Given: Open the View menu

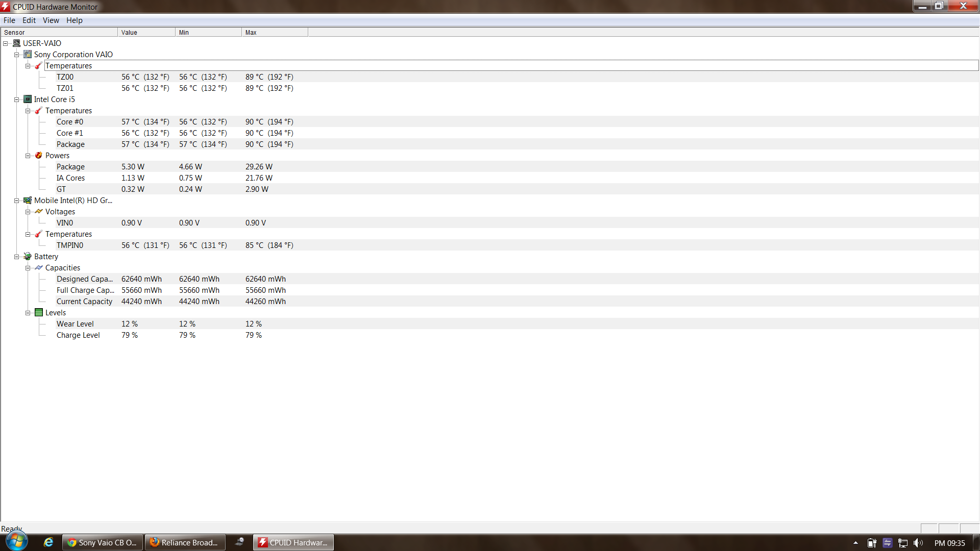Looking at the screenshot, I should click(x=51, y=20).
